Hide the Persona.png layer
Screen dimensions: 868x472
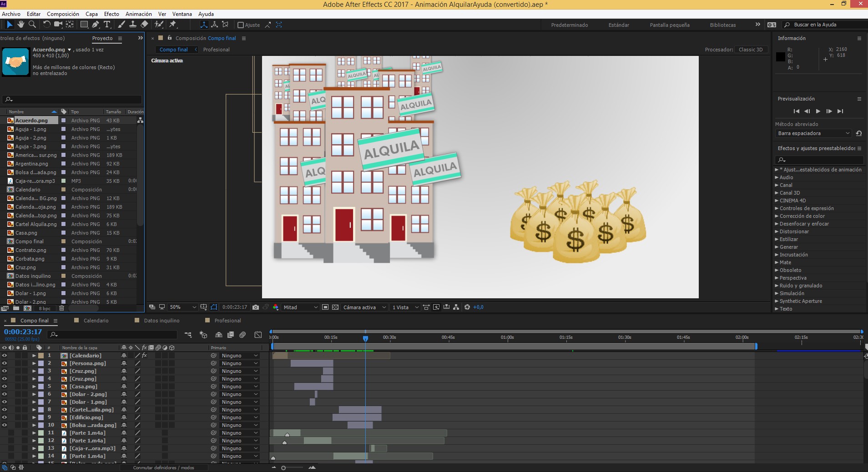point(5,363)
